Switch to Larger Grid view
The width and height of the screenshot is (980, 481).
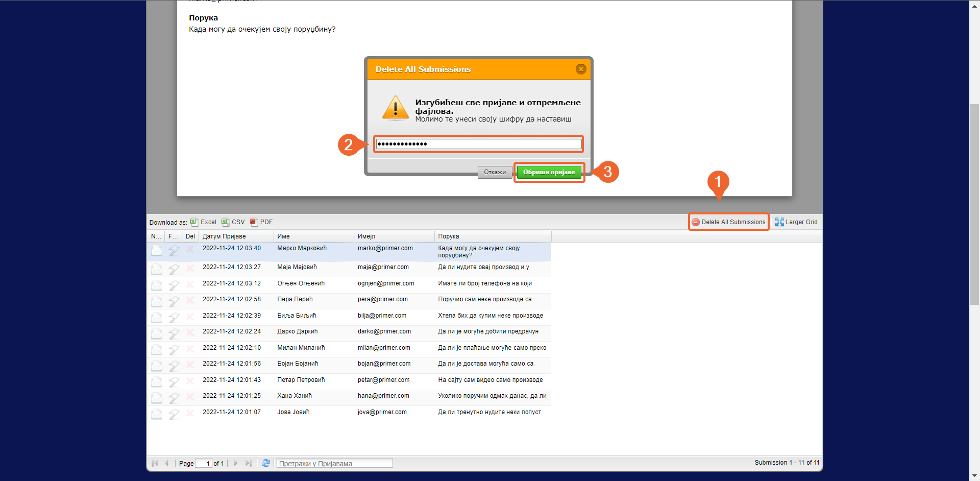796,222
